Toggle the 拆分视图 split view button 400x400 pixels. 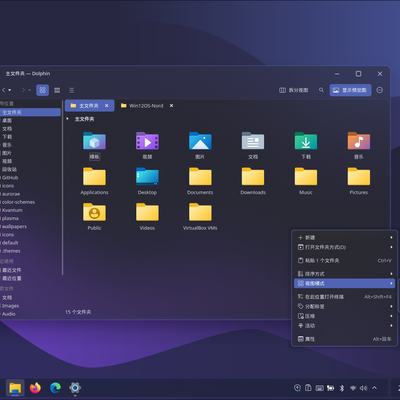(x=293, y=90)
